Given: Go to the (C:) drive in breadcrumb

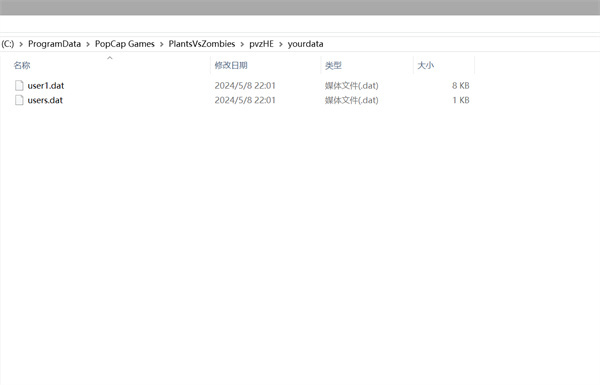Looking at the screenshot, I should pyautogui.click(x=7, y=44).
